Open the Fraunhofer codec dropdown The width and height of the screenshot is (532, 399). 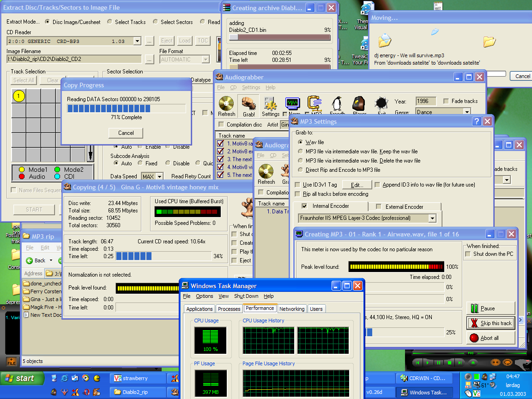click(432, 218)
